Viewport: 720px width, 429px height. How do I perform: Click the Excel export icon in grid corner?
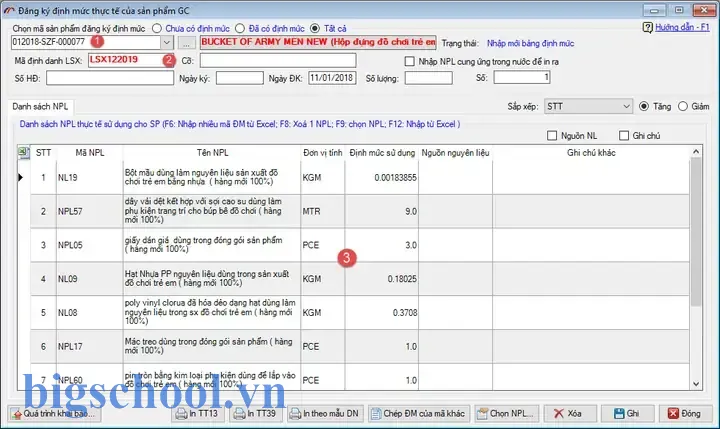(x=23, y=152)
